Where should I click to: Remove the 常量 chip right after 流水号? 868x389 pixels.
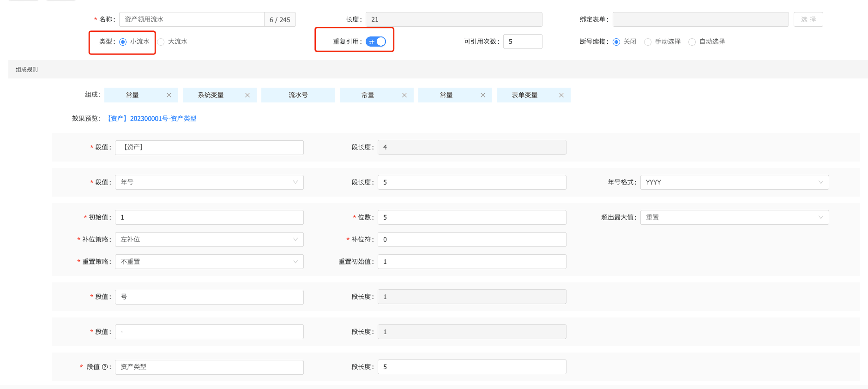(x=404, y=95)
